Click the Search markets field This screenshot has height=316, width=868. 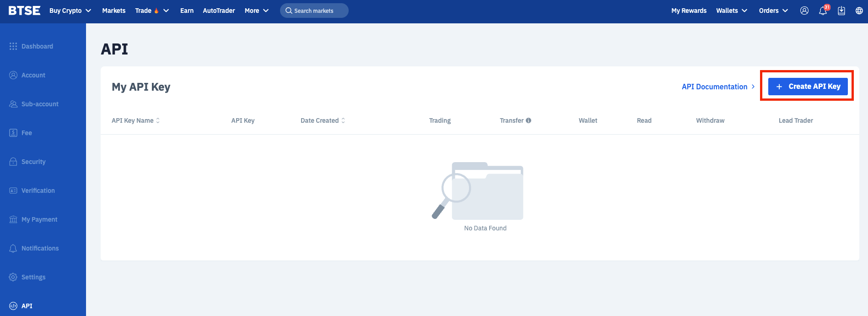(314, 11)
